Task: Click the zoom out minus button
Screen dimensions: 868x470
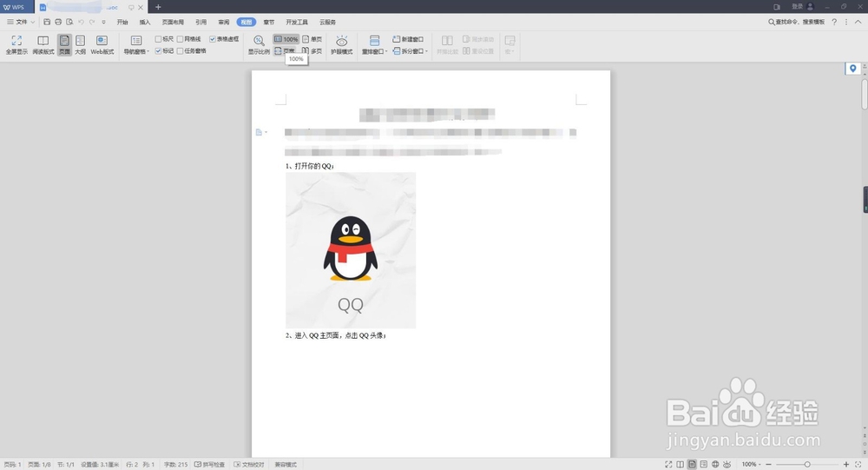Action: coord(768,465)
